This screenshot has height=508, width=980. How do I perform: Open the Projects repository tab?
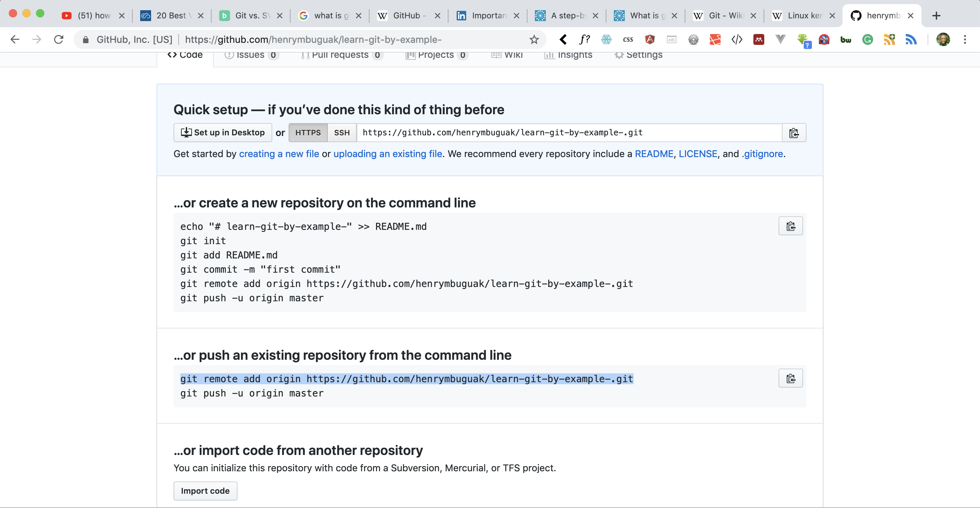tap(437, 55)
